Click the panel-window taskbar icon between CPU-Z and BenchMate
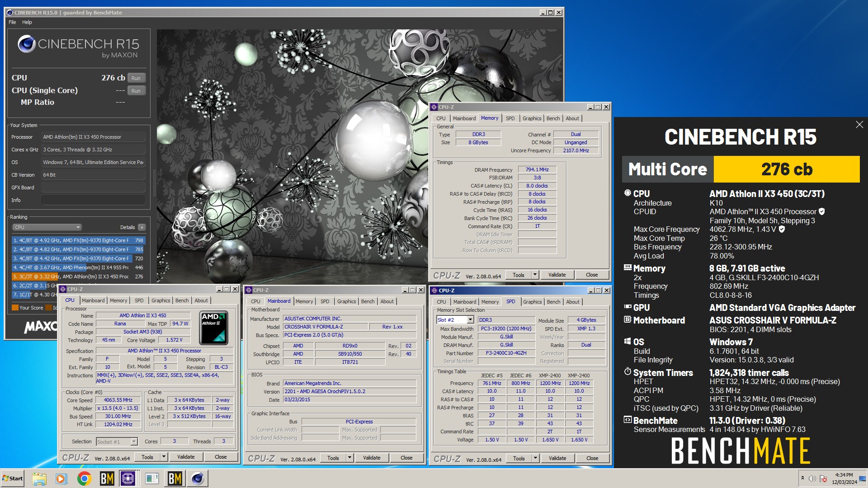Viewport: 868px width, 488px height. (152, 479)
